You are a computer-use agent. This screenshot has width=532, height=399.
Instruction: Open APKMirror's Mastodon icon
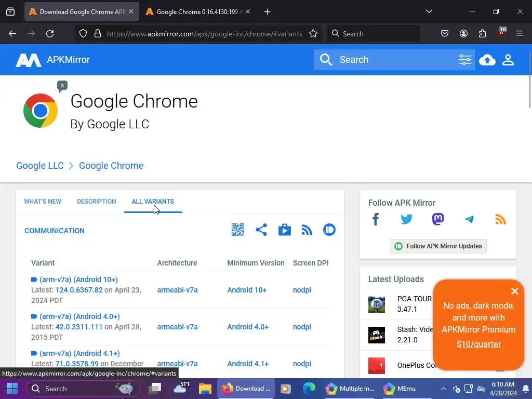[437, 219]
